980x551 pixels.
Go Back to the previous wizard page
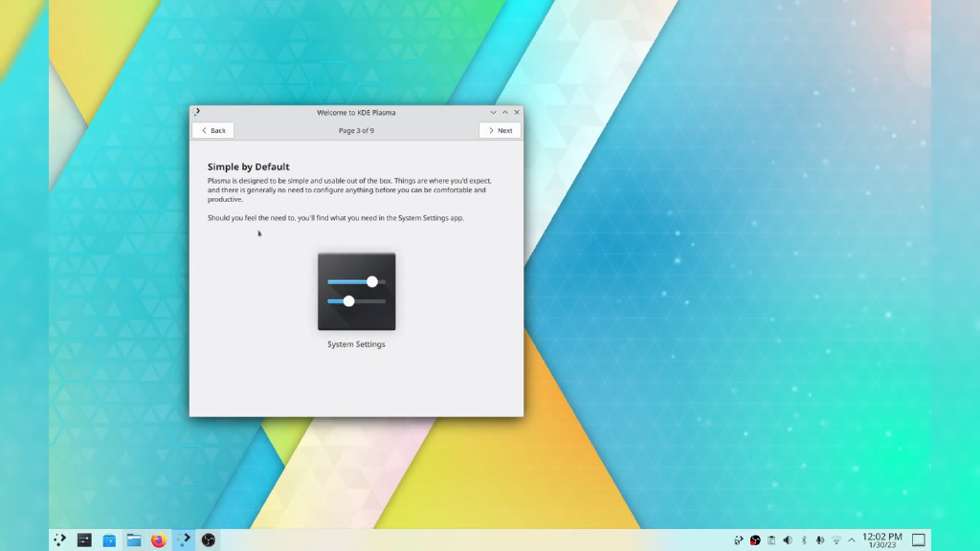click(x=212, y=130)
